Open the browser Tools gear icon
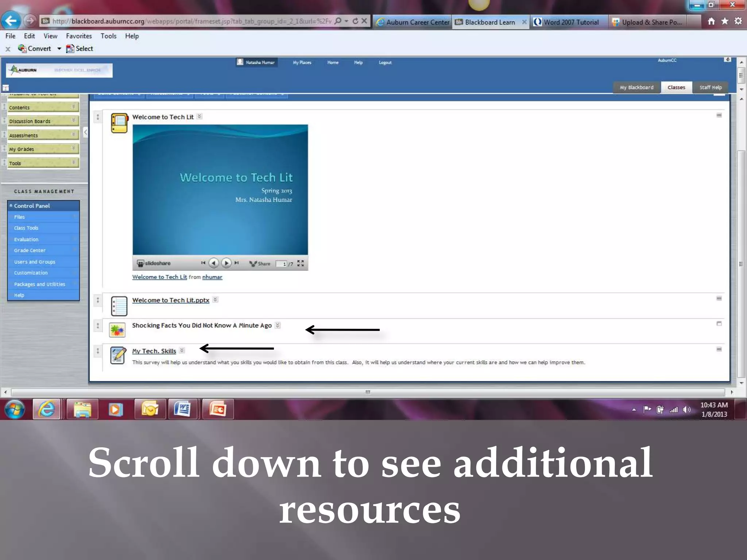 (738, 21)
